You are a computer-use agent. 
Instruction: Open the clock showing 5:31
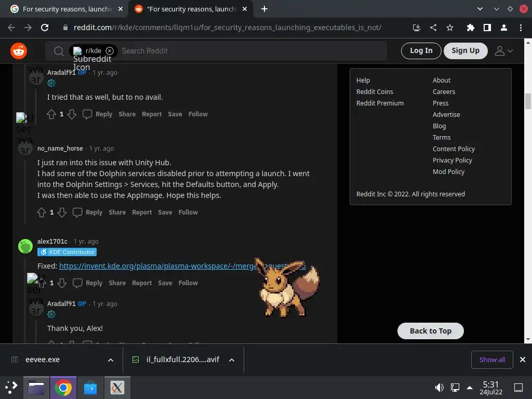coord(490,388)
